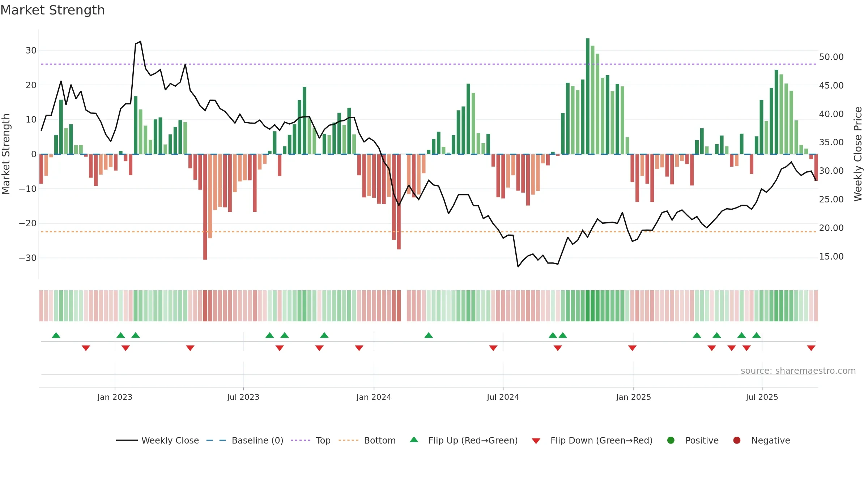Select the Negative legend label
868x488 pixels.
coord(771,440)
